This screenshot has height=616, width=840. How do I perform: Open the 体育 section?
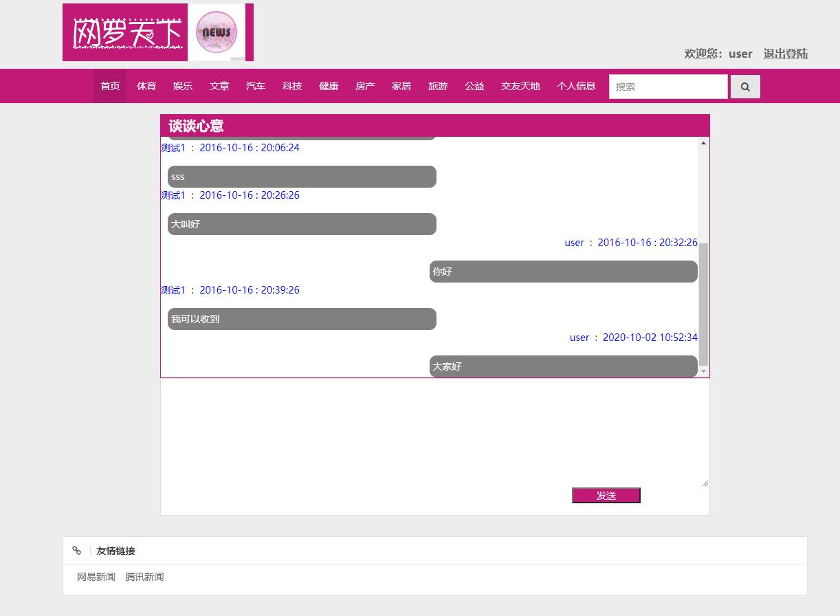146,86
